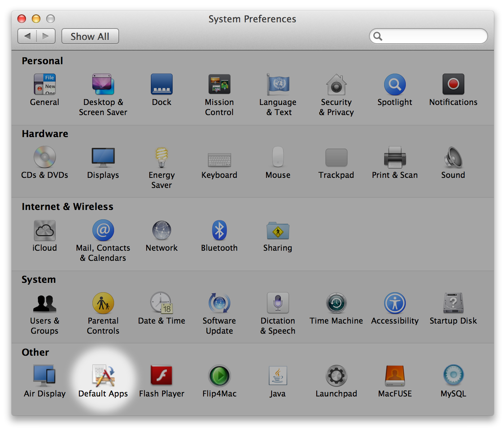Screen dimensions: 504x430
Task: Open the Accessibility preference pane
Action: 395,303
